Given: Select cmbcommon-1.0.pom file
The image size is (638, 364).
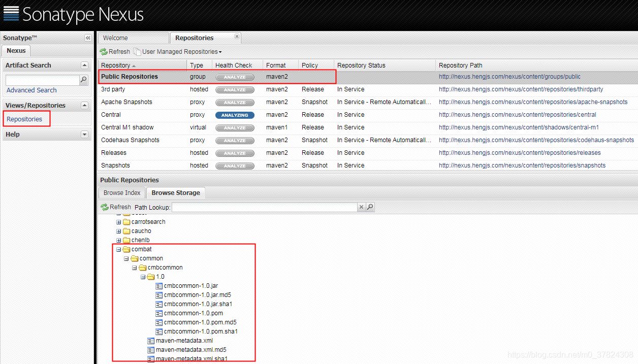Looking at the screenshot, I should (x=194, y=313).
